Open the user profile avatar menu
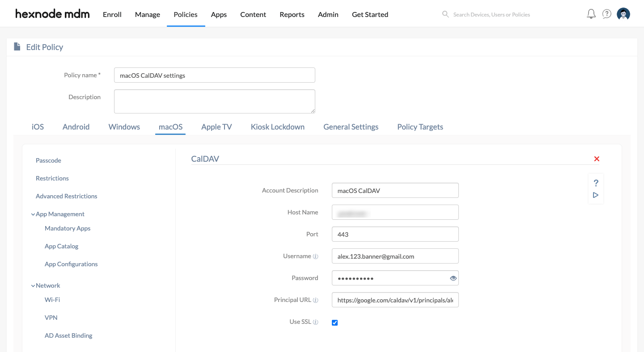Image resolution: width=644 pixels, height=352 pixels. (x=623, y=14)
